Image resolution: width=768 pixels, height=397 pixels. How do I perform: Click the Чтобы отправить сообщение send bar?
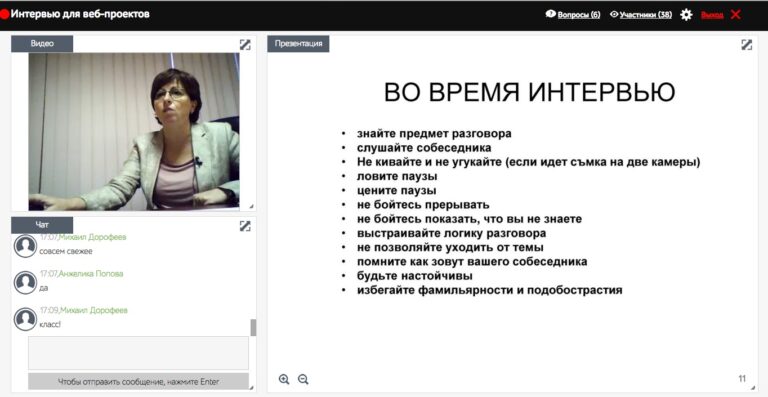(138, 381)
